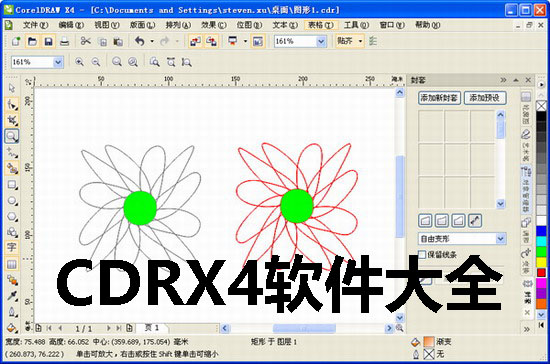
Task: Select the Eyedropper tool
Action: click(12, 296)
